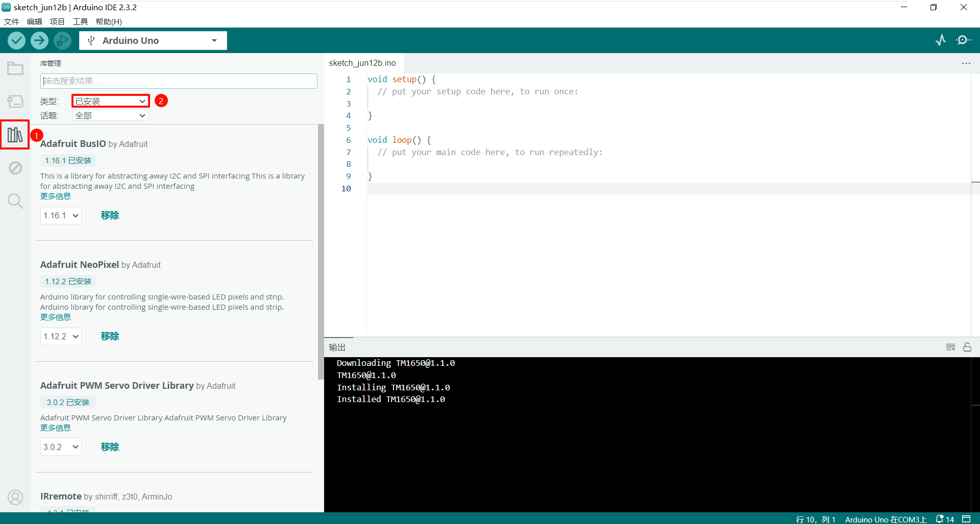Click 移除 for Adafruit PWM Servo Driver Library
The height and width of the screenshot is (524, 980).
(110, 447)
